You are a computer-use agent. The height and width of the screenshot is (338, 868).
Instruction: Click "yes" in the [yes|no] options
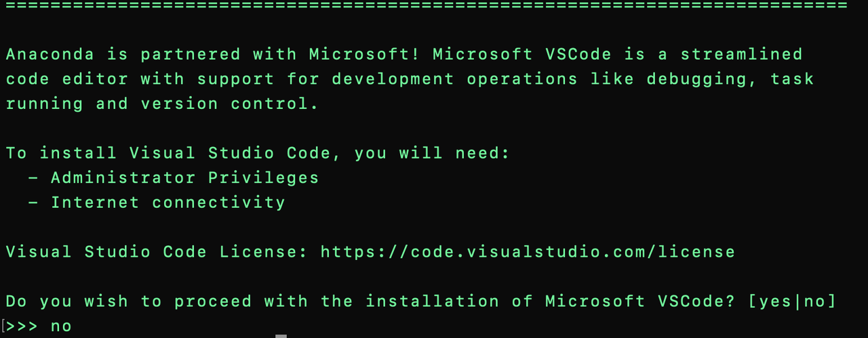pos(778,301)
